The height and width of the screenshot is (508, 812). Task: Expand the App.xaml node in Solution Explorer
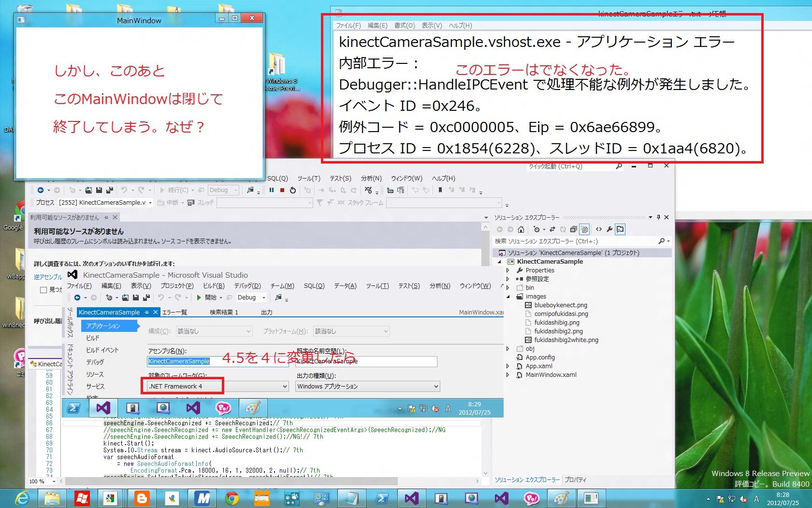coord(507,366)
